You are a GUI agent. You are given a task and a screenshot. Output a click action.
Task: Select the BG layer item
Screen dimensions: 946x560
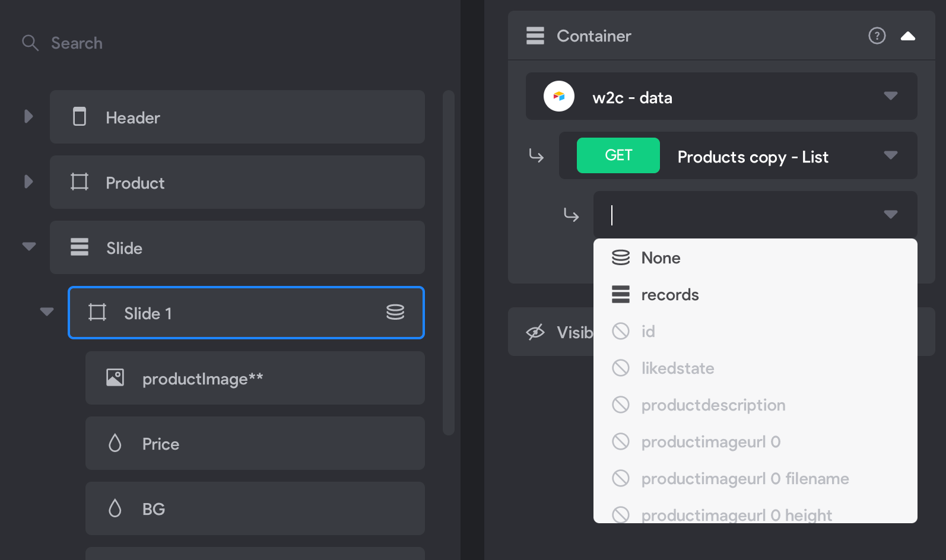(x=255, y=508)
